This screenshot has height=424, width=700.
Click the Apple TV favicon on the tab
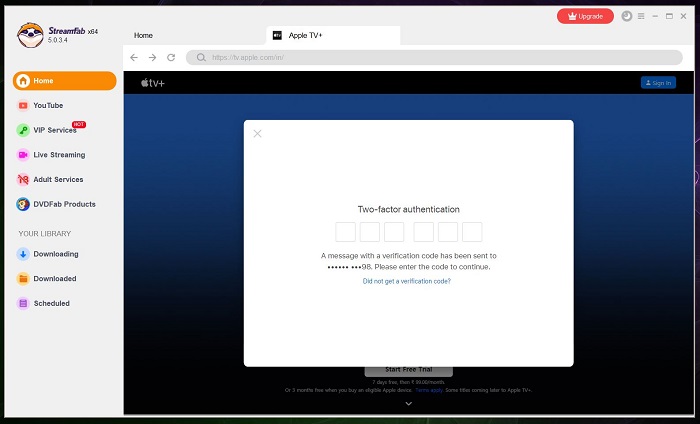point(277,35)
